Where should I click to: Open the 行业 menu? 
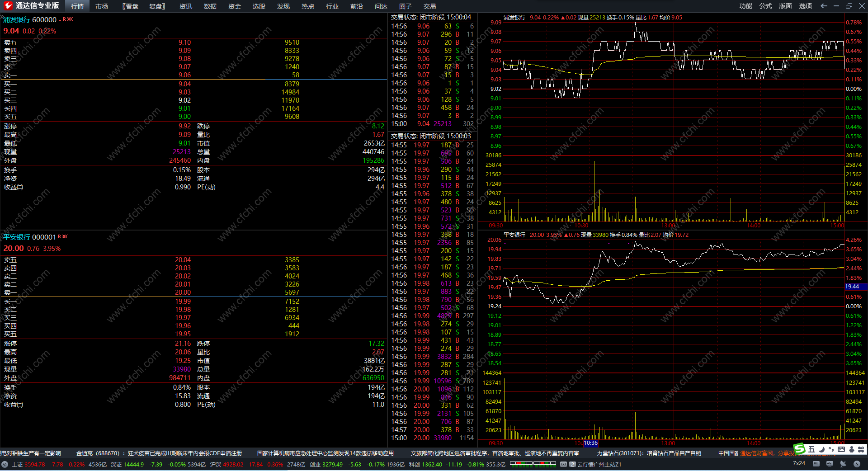(x=332, y=6)
